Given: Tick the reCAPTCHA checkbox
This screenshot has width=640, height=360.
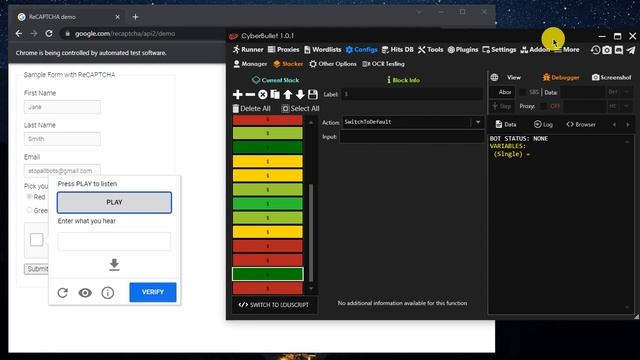Looking at the screenshot, I should 37,240.
